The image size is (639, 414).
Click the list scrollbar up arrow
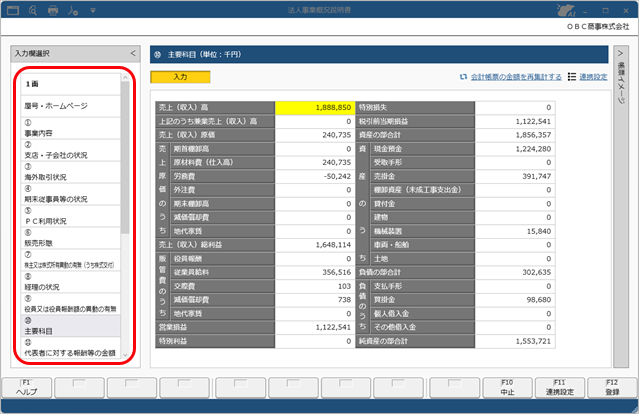[125, 77]
